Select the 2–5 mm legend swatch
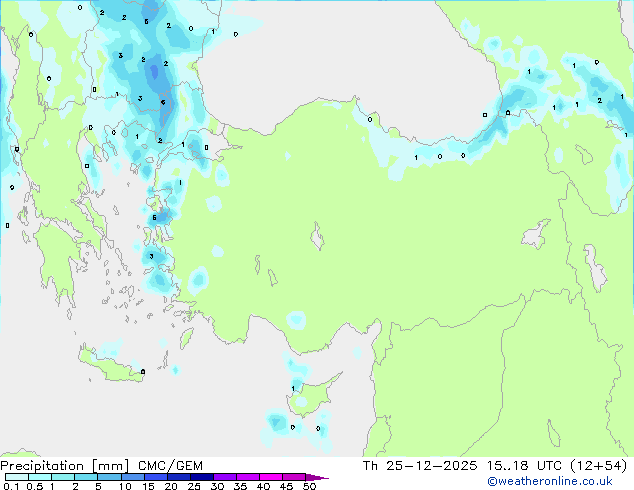Screen dimensions: 634x490 point(86,477)
